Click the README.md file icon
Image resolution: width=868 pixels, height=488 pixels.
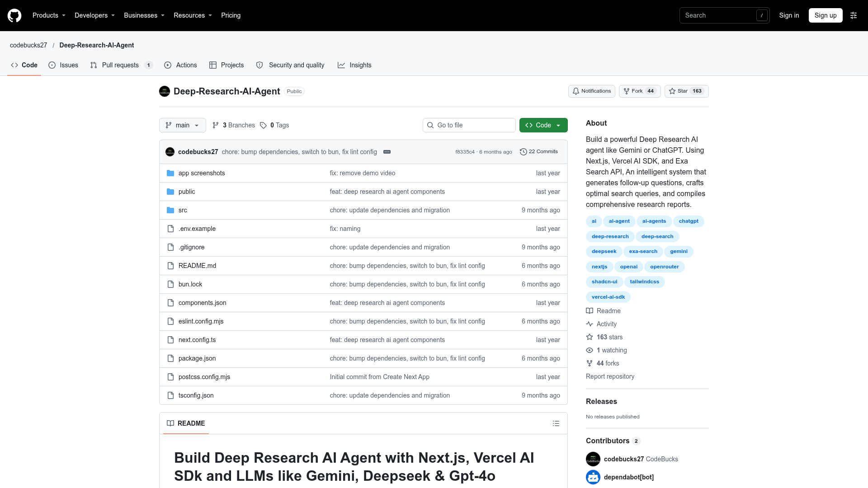pos(170,266)
